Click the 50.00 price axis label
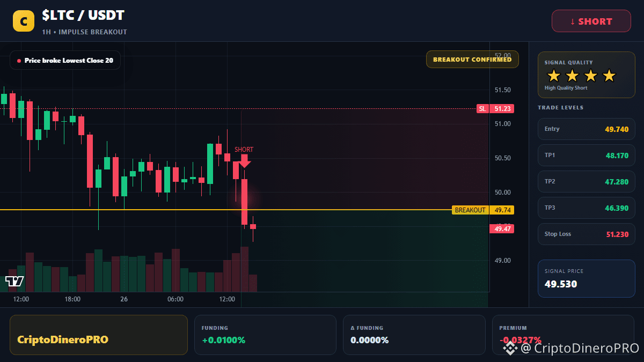 click(x=503, y=193)
